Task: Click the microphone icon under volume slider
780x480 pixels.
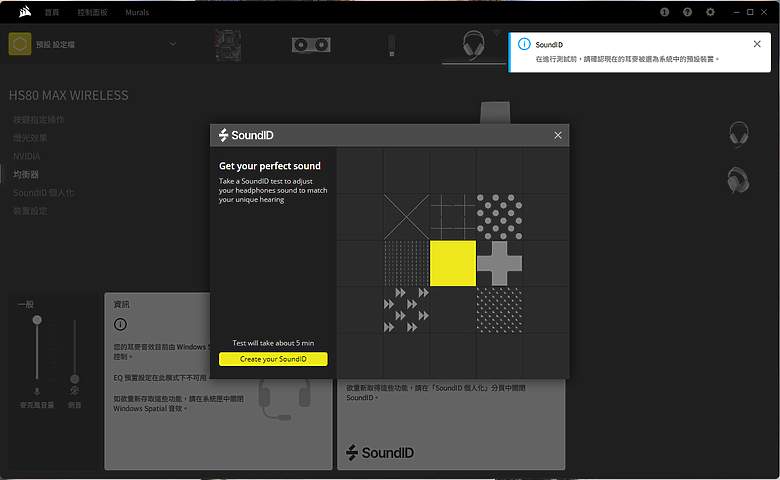Action: click(37, 391)
